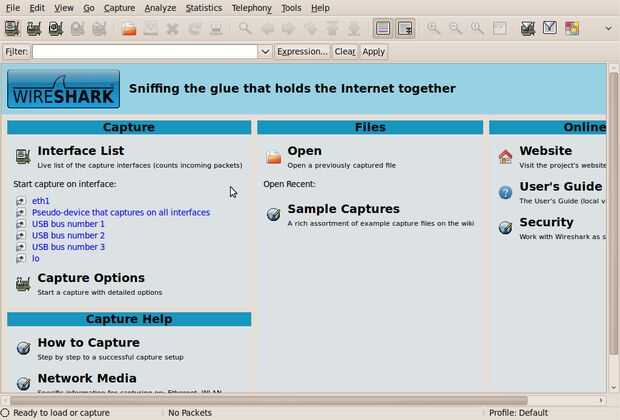620x420 pixels.
Task: Open Coloring Rules toolbar icon
Action: click(x=572, y=28)
